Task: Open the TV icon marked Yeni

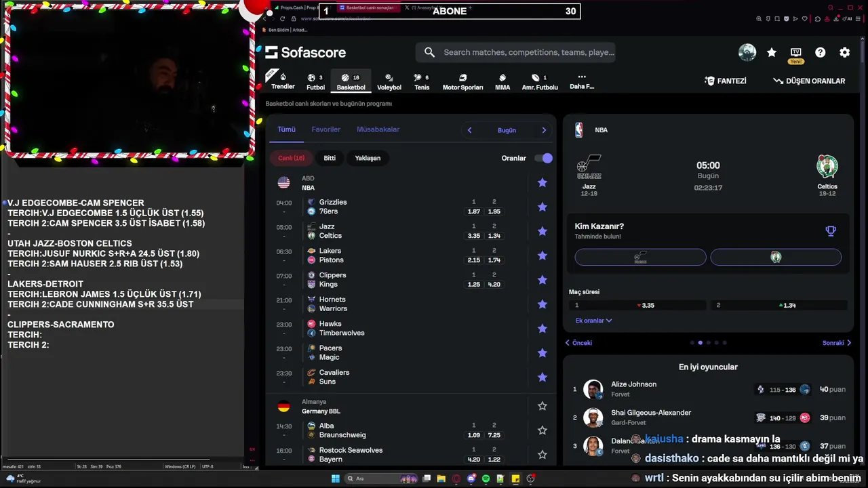Action: point(796,52)
